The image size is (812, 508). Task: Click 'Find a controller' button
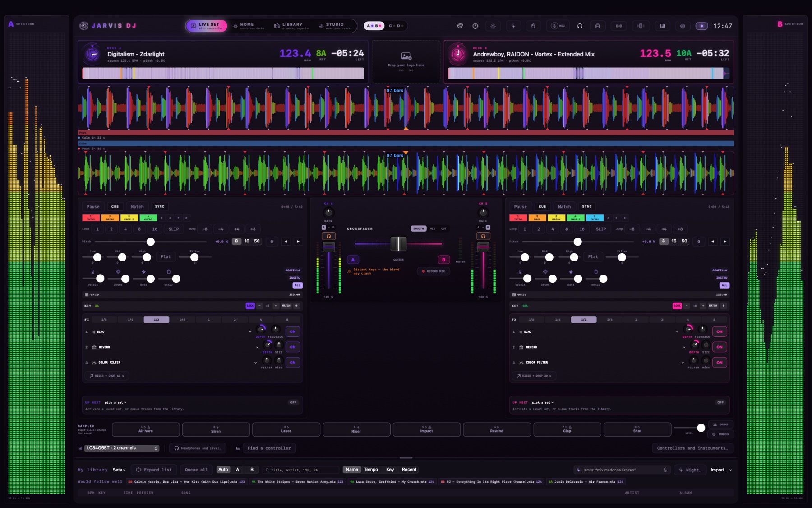(269, 448)
